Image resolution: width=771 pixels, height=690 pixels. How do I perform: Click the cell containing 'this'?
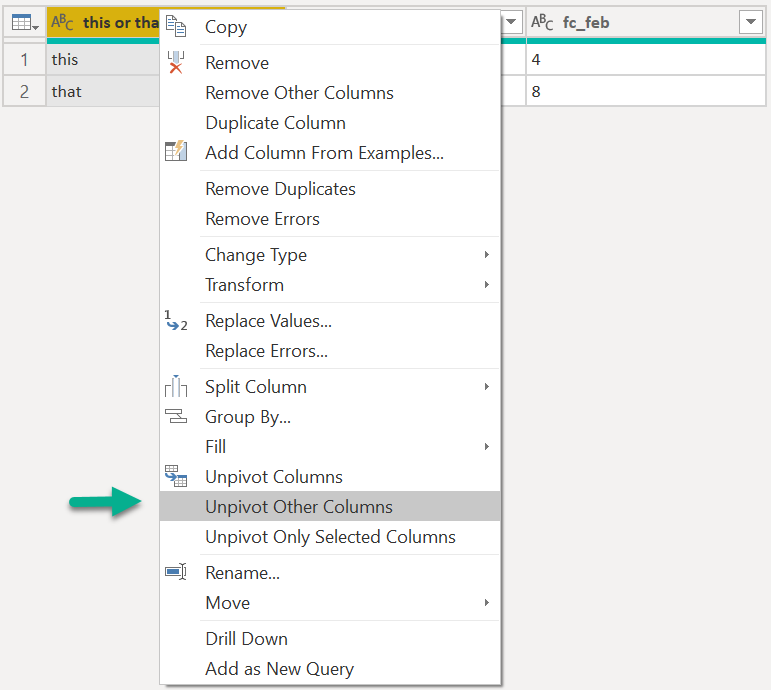103,60
